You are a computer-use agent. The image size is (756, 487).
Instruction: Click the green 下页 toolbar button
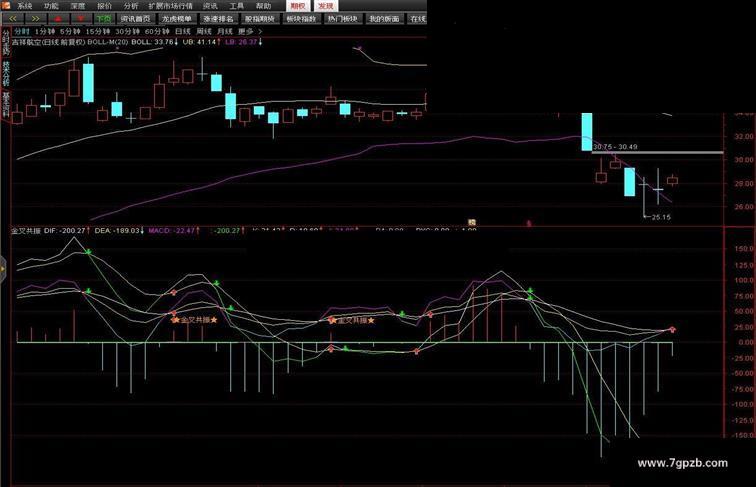tap(104, 19)
